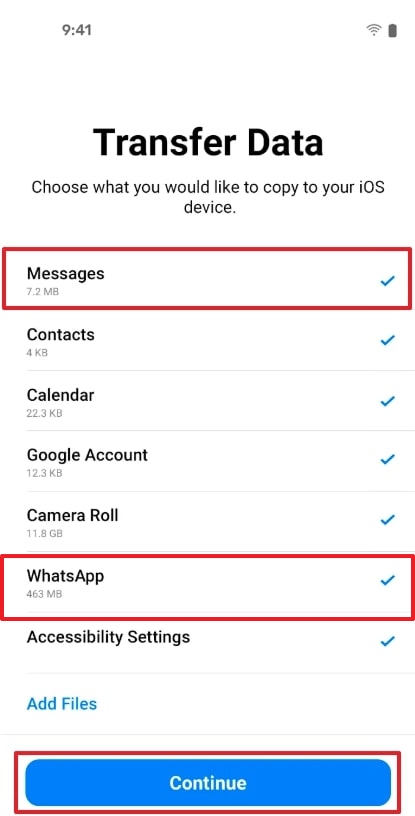Tap the Wi-Fi status icon
The image size is (415, 816).
coord(373,30)
